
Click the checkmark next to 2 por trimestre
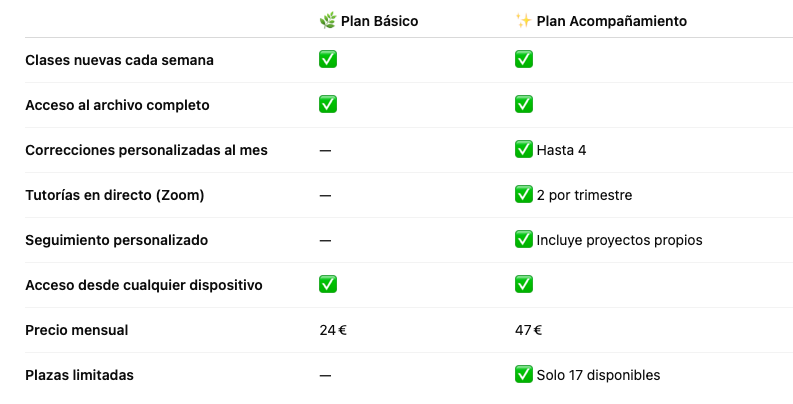(x=523, y=195)
